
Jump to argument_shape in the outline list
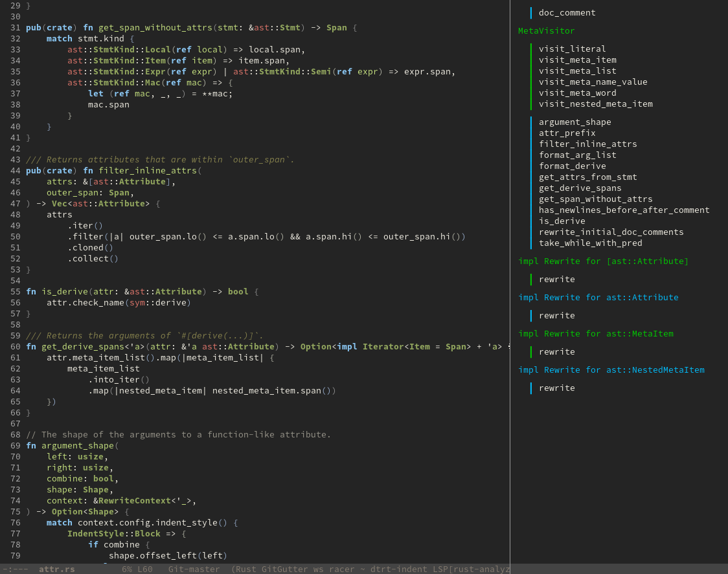[x=574, y=122]
